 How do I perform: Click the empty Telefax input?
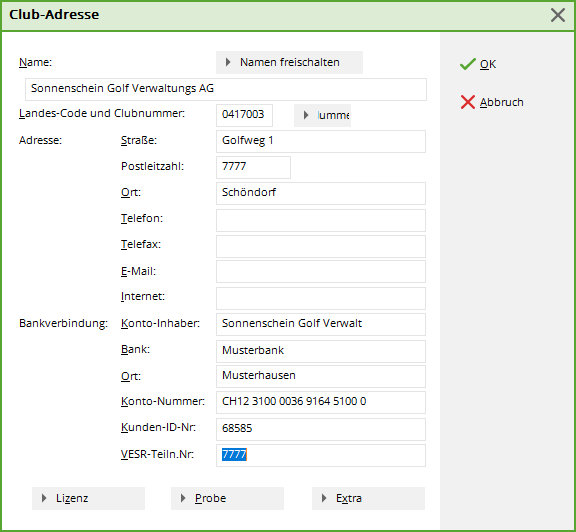321,246
